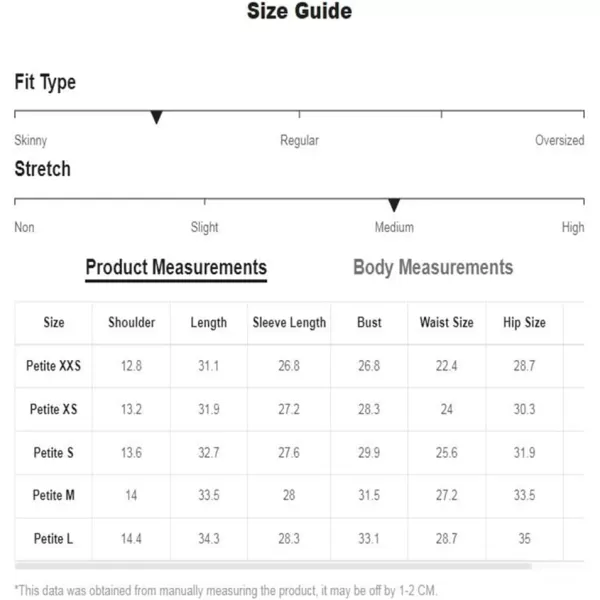Click the Petite M row label
This screenshot has width=600, height=600.
54,495
